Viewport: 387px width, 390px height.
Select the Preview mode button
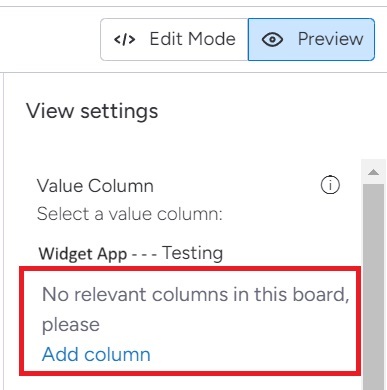click(311, 39)
